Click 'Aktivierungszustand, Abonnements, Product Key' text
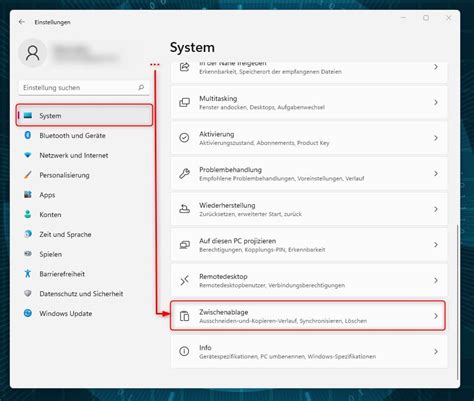This screenshot has width=474, height=401. tap(264, 143)
